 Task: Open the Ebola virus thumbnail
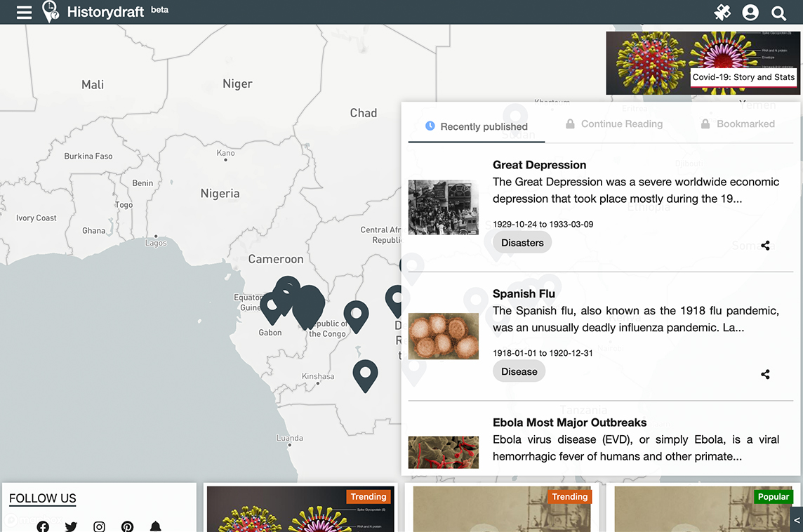(443, 452)
